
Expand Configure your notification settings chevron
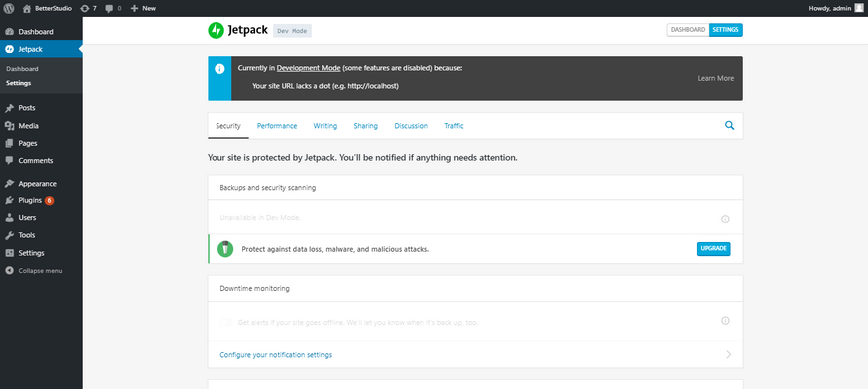tap(728, 355)
